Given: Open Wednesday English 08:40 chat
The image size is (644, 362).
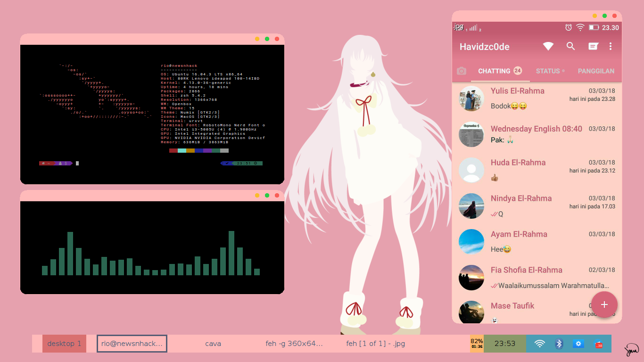Looking at the screenshot, I should [x=537, y=134].
